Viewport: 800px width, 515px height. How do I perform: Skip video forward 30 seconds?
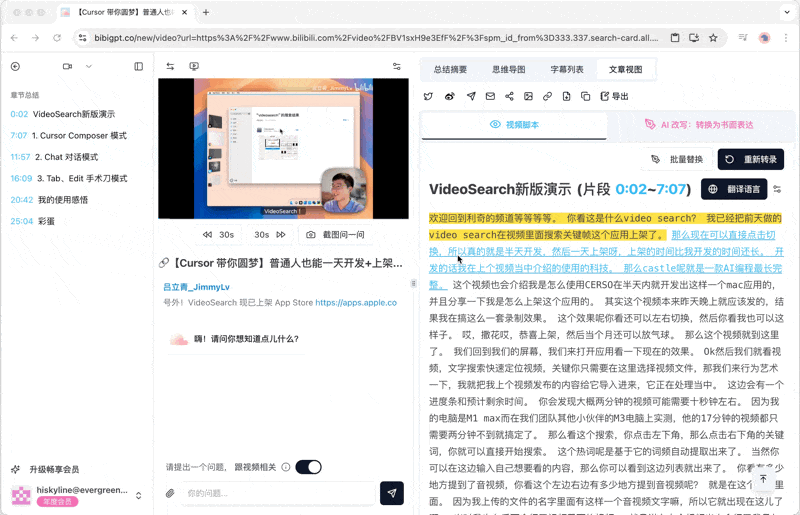pyautogui.click(x=270, y=235)
